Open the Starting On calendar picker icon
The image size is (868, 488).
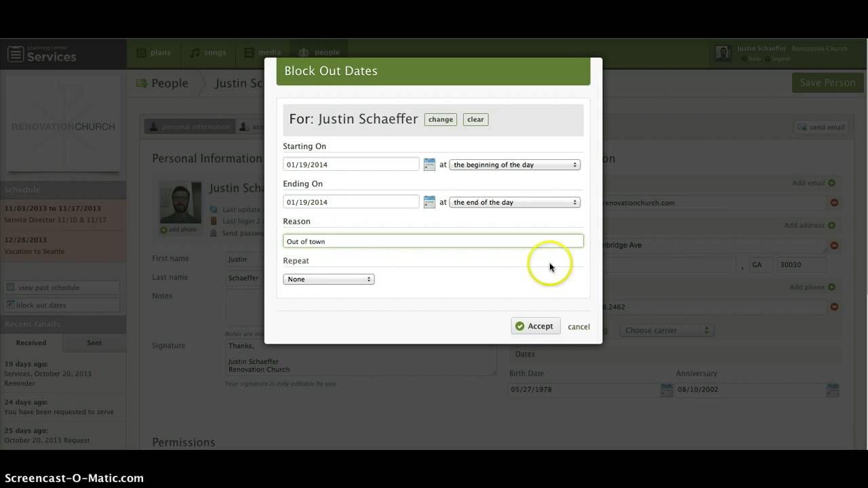[x=429, y=165]
